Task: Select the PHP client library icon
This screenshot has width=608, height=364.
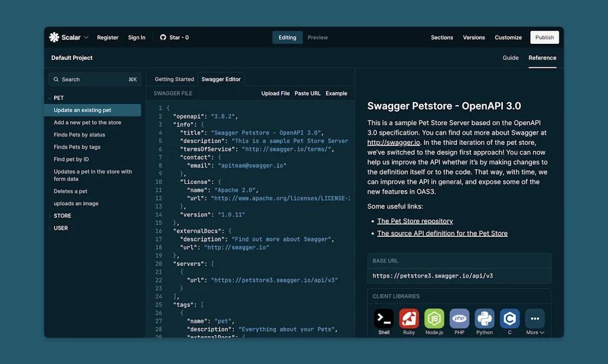Action: point(459,319)
